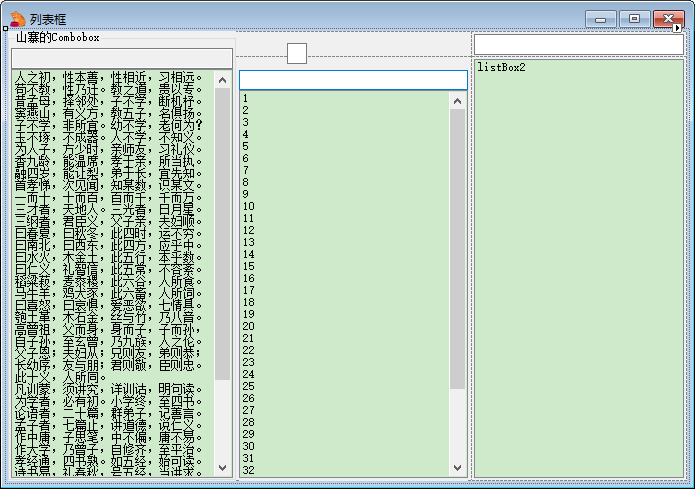The height and width of the screenshot is (489, 695).
Task: Select the row starting with 苟不教
Action: (113, 89)
